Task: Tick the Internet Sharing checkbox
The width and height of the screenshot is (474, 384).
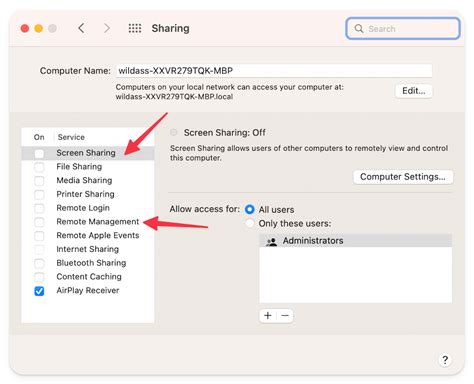Action: click(x=39, y=249)
